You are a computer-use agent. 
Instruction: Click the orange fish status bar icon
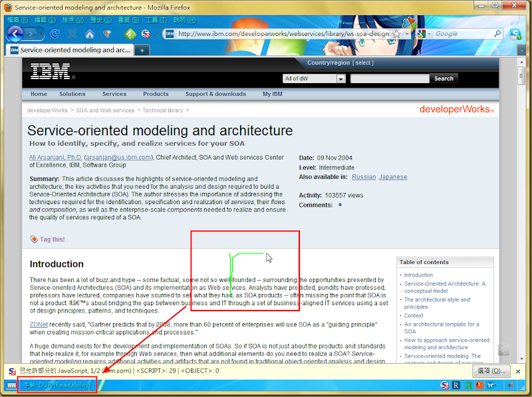(x=479, y=385)
